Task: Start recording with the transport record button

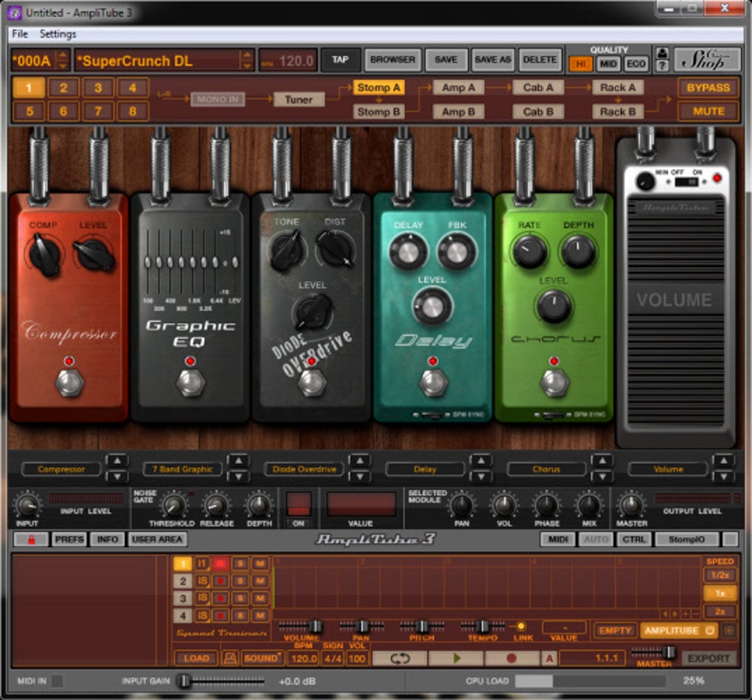Action: click(x=511, y=658)
